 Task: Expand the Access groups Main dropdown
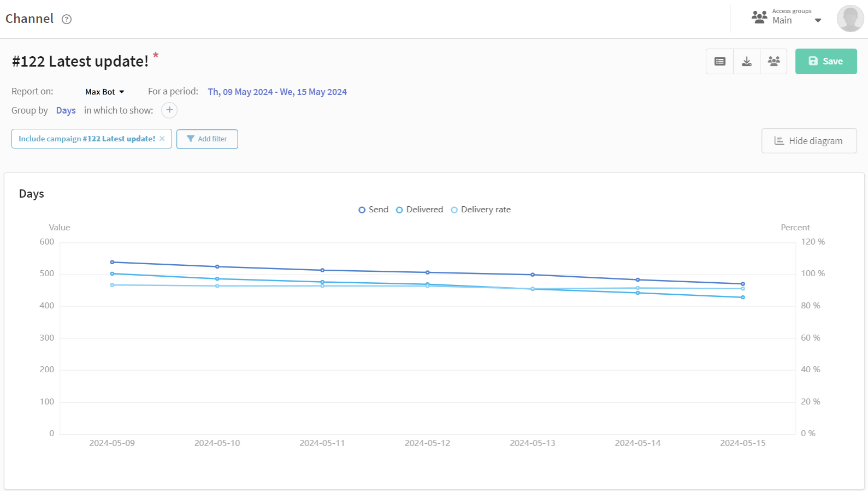point(818,21)
